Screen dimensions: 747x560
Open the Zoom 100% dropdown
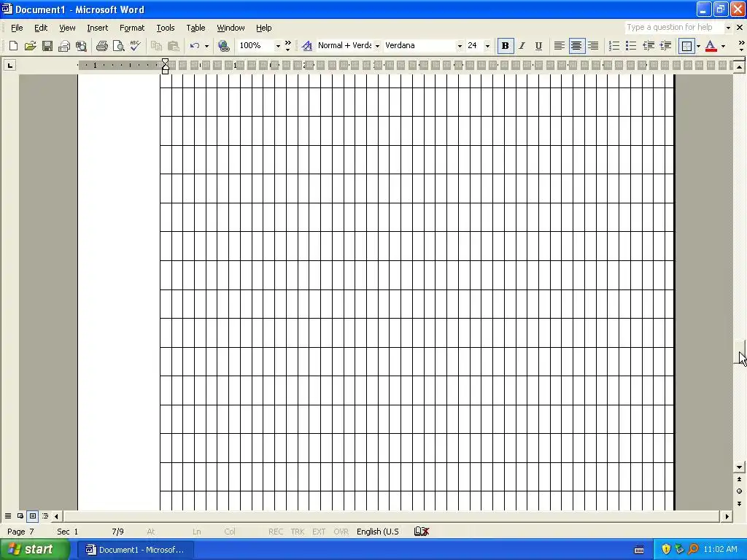point(278,46)
